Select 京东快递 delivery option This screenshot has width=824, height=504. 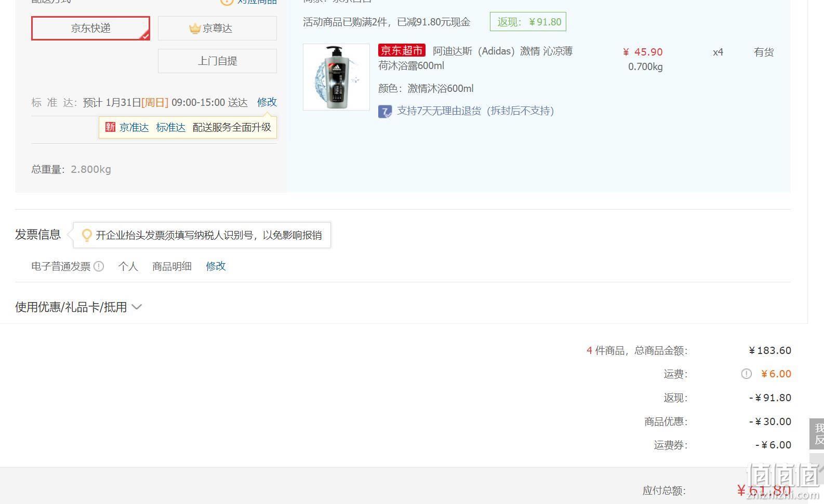click(90, 28)
